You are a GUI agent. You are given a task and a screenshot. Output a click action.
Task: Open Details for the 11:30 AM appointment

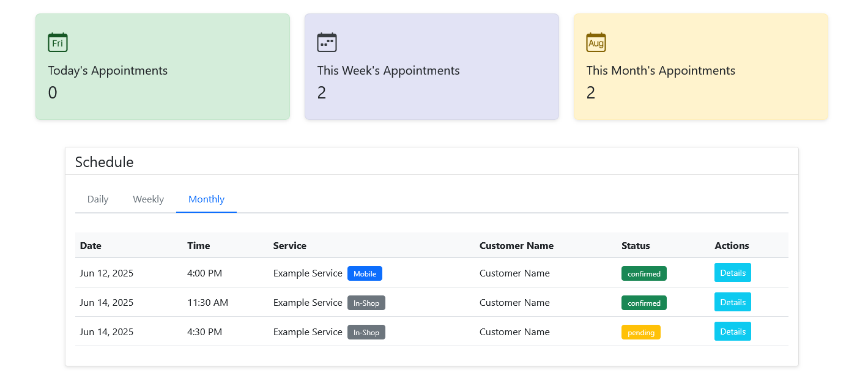(x=733, y=302)
